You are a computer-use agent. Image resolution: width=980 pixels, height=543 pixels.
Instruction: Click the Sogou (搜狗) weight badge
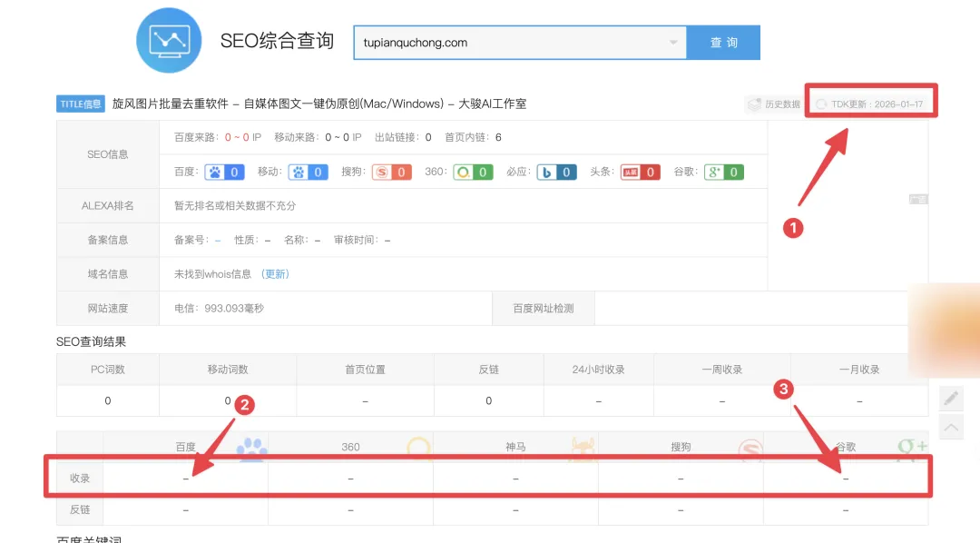[391, 172]
